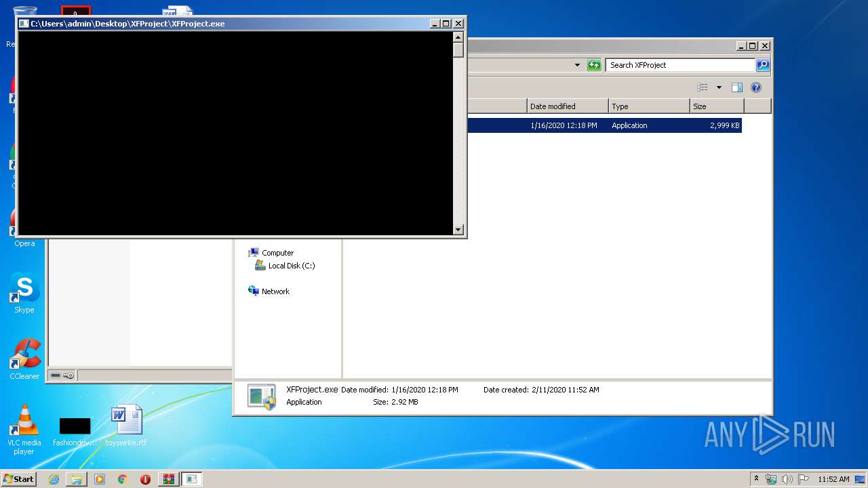Open Windows Media Player from taskbar
Viewport: 868px width, 488px height.
tap(100, 479)
